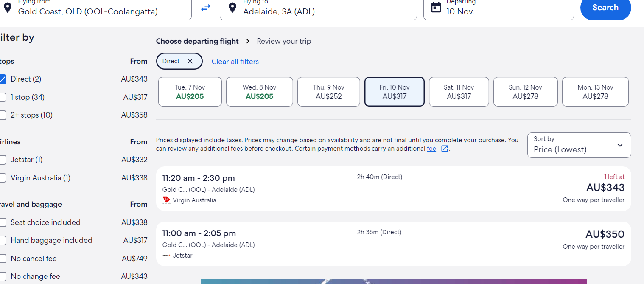Enable the 1 stop filter checkbox
644x284 pixels.
coord(3,97)
